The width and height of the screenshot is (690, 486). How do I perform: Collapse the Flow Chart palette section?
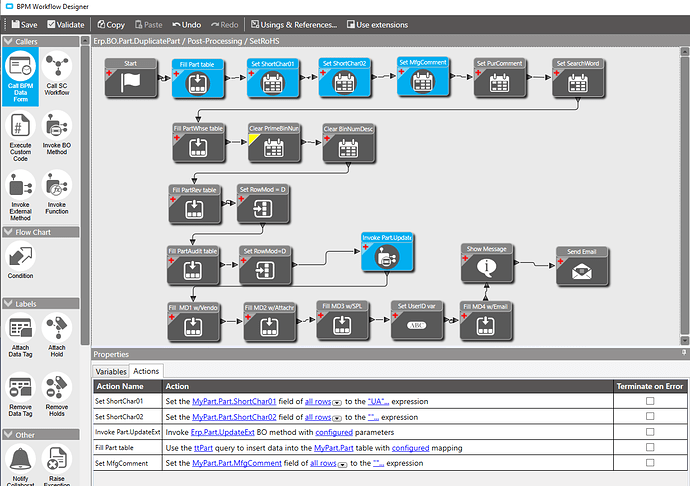click(8, 232)
